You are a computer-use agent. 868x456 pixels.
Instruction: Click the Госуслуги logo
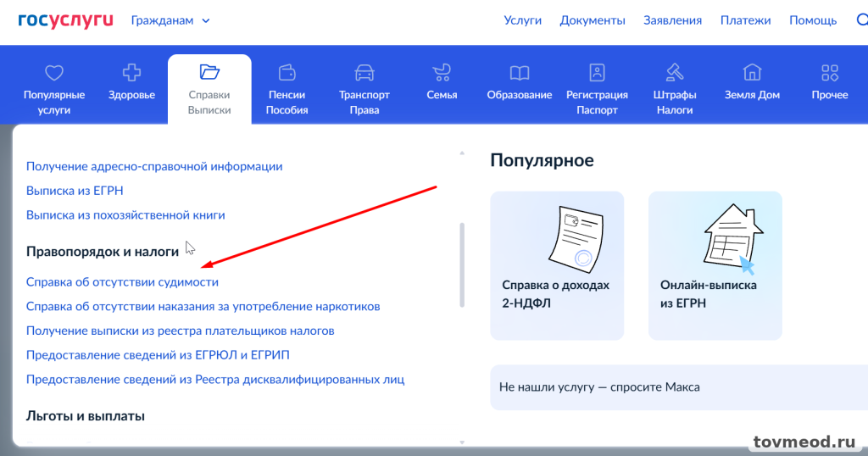(65, 20)
